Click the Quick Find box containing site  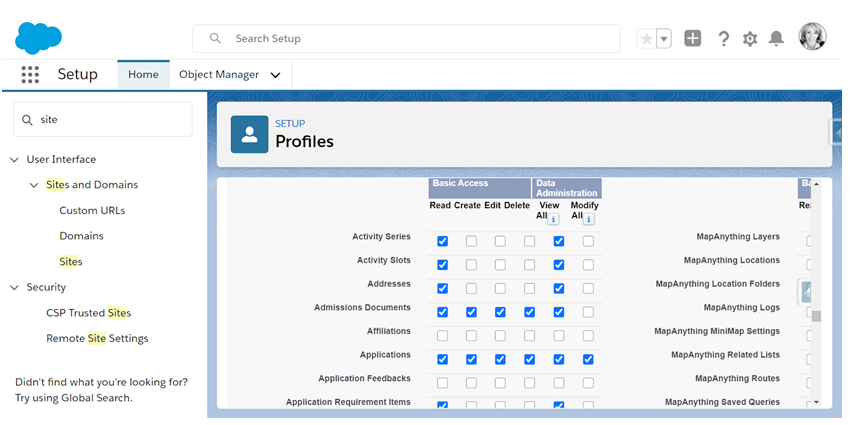[x=110, y=119]
